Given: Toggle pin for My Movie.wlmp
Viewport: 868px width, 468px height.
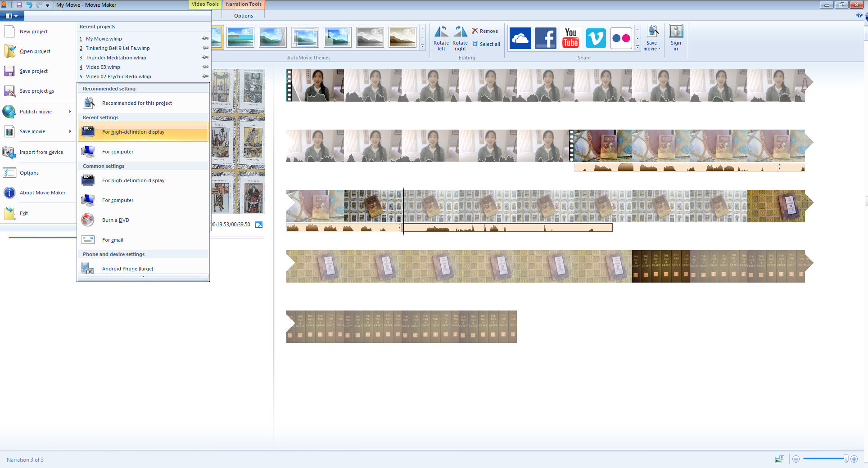Looking at the screenshot, I should tap(205, 39).
